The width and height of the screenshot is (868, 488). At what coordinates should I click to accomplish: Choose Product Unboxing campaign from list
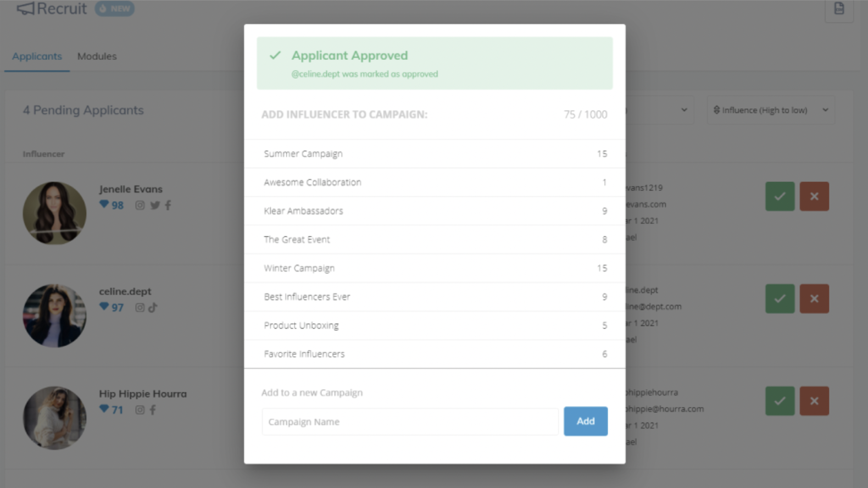[x=435, y=325]
